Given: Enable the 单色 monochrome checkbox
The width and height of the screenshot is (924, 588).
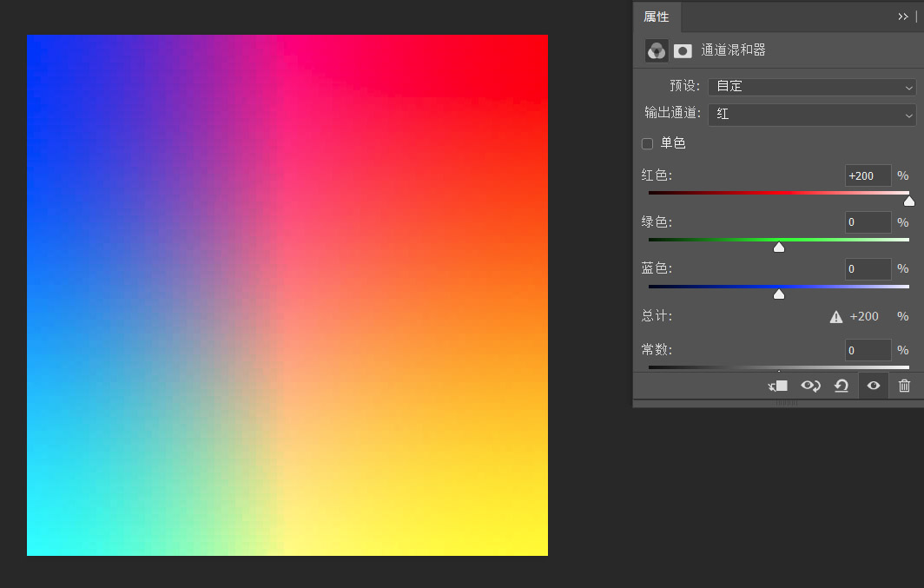Looking at the screenshot, I should click(647, 144).
